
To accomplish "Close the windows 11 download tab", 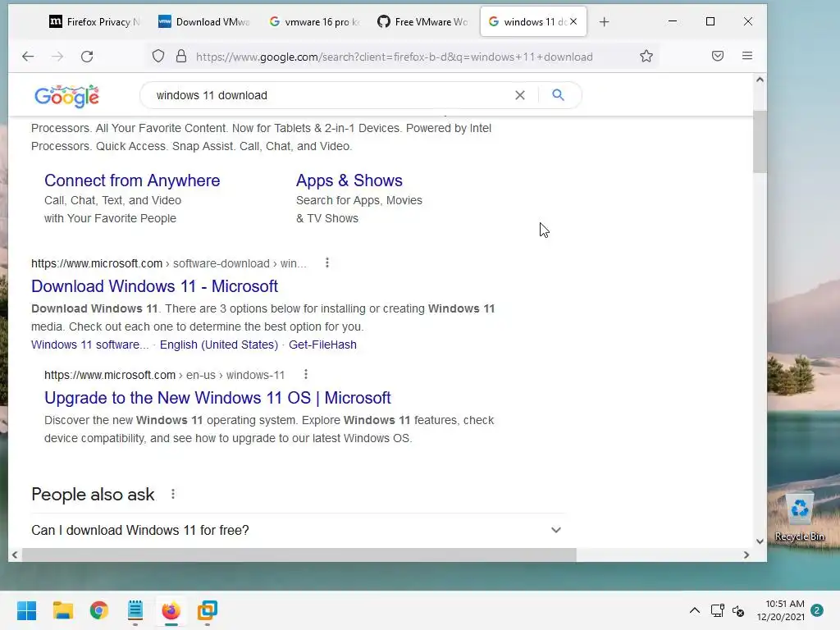I will tap(573, 21).
